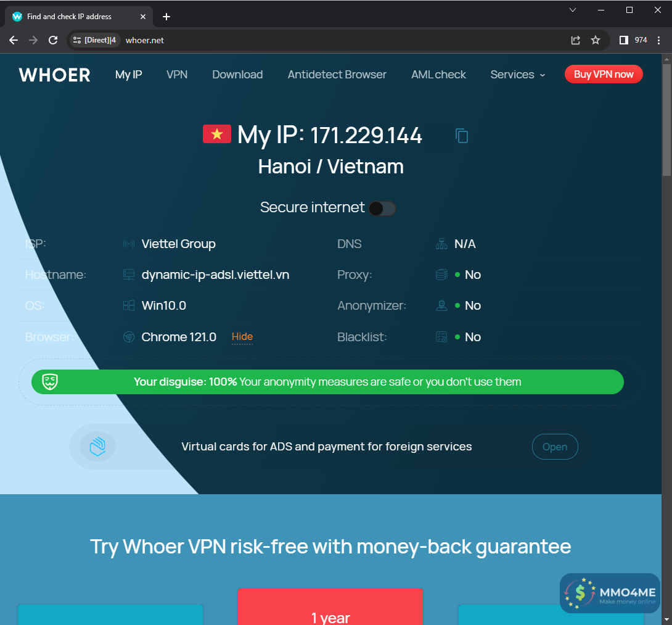This screenshot has height=625, width=672.
Task: Click the Windows OS icon beside Win10.0
Action: pyautogui.click(x=129, y=305)
